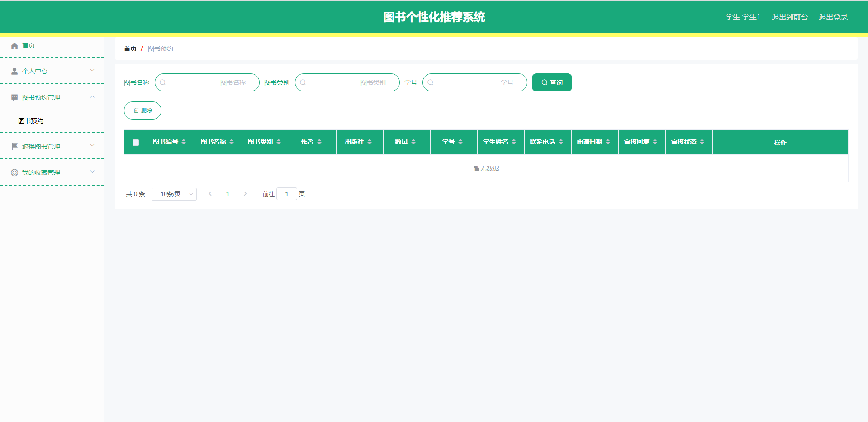Image resolution: width=868 pixels, height=422 pixels.
Task: Click 退出到前台 in the header
Action: point(789,17)
